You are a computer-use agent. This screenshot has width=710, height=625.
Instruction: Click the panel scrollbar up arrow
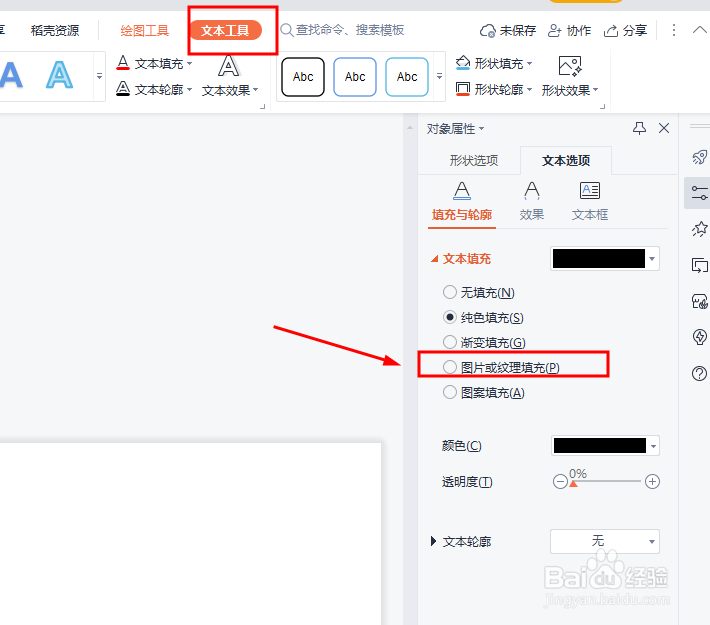[x=410, y=128]
